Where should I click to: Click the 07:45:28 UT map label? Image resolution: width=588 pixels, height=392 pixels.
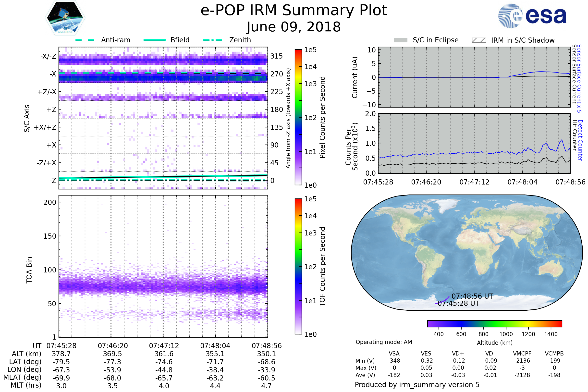pyautogui.click(x=458, y=304)
